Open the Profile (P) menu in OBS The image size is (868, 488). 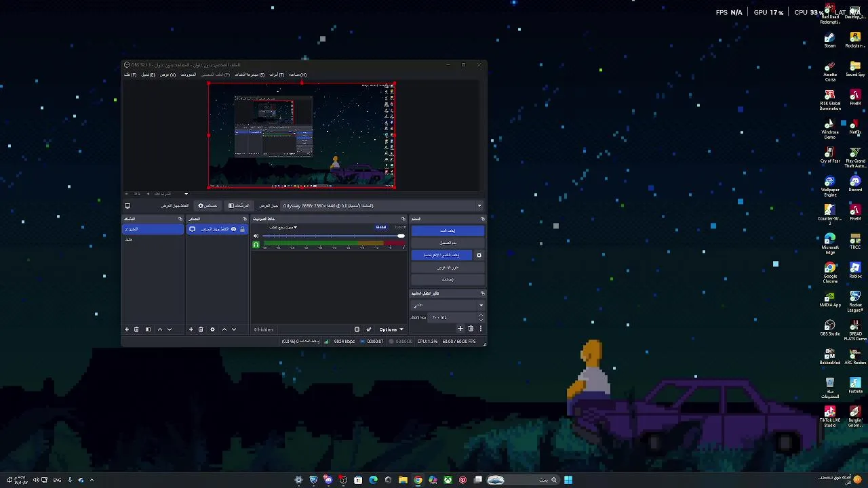pos(216,75)
